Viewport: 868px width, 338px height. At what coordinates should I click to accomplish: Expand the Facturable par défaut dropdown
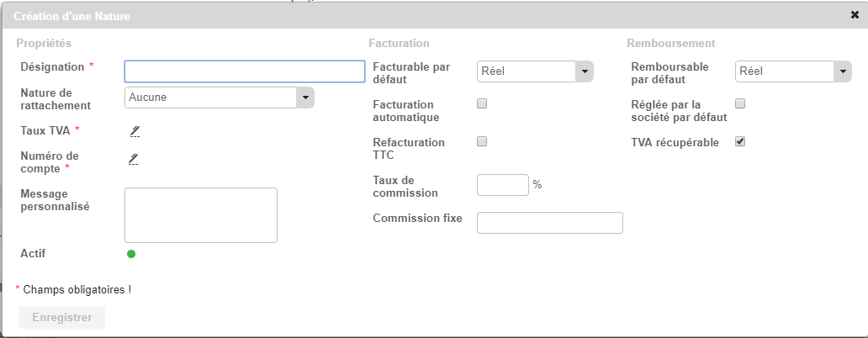tap(535, 72)
